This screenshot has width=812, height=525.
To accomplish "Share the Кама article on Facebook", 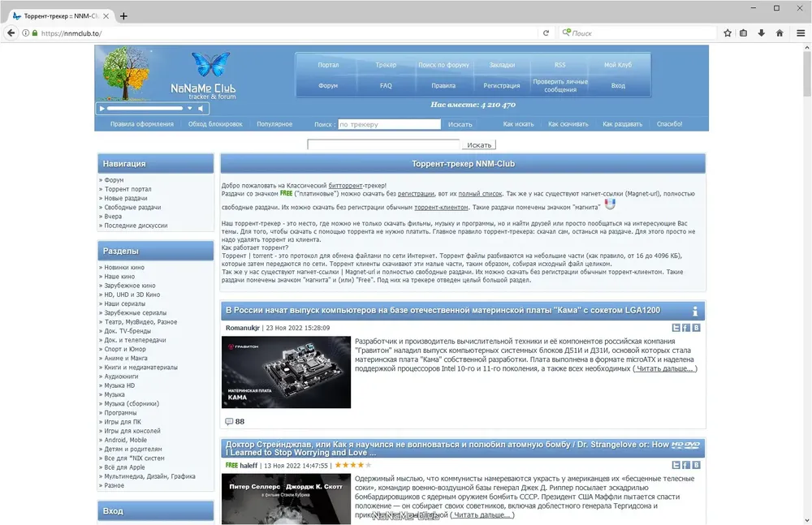I will [685, 328].
